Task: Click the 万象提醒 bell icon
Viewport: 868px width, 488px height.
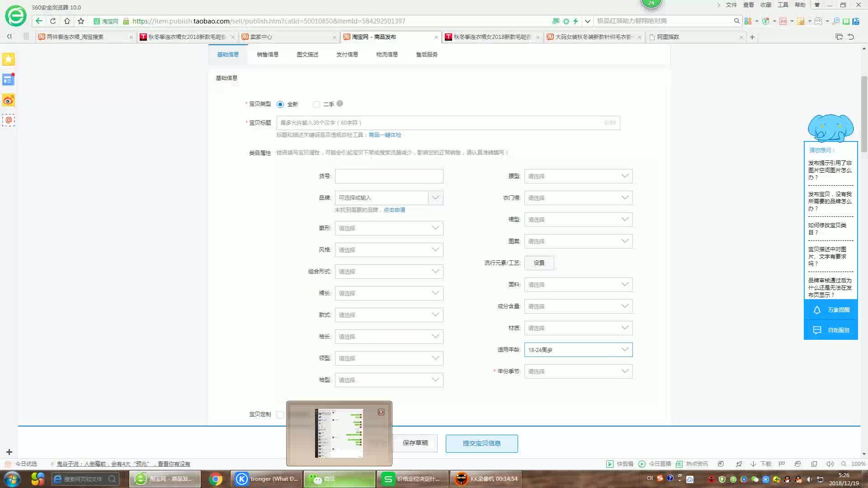Action: click(x=817, y=310)
